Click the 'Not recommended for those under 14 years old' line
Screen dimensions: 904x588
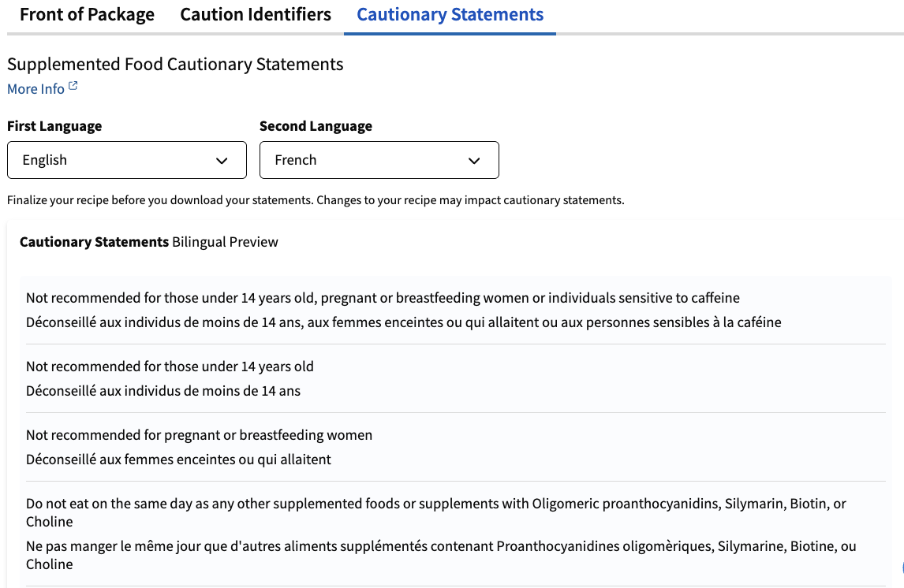170,367
